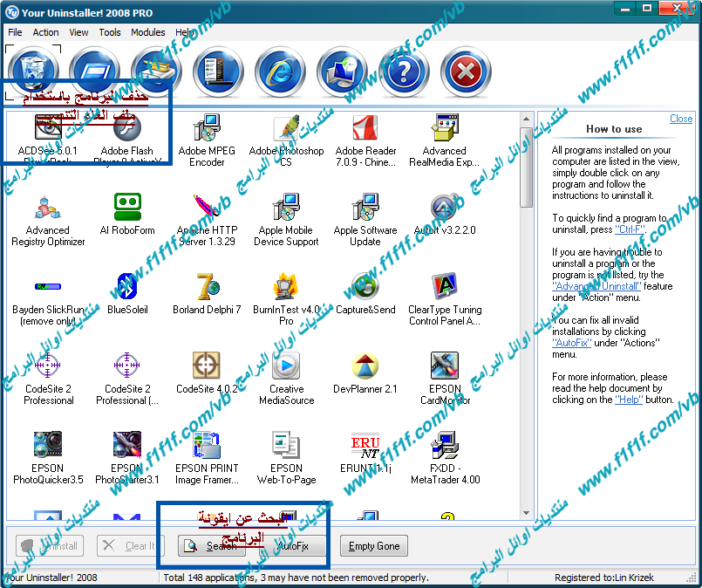
Task: Select the Creative MediaSource program icon
Action: [x=286, y=366]
